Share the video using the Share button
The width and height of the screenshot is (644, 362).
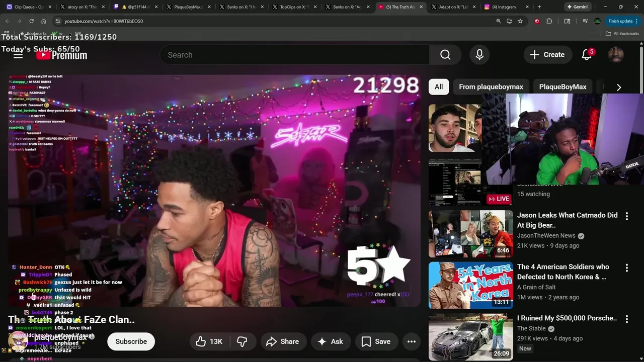(x=282, y=341)
